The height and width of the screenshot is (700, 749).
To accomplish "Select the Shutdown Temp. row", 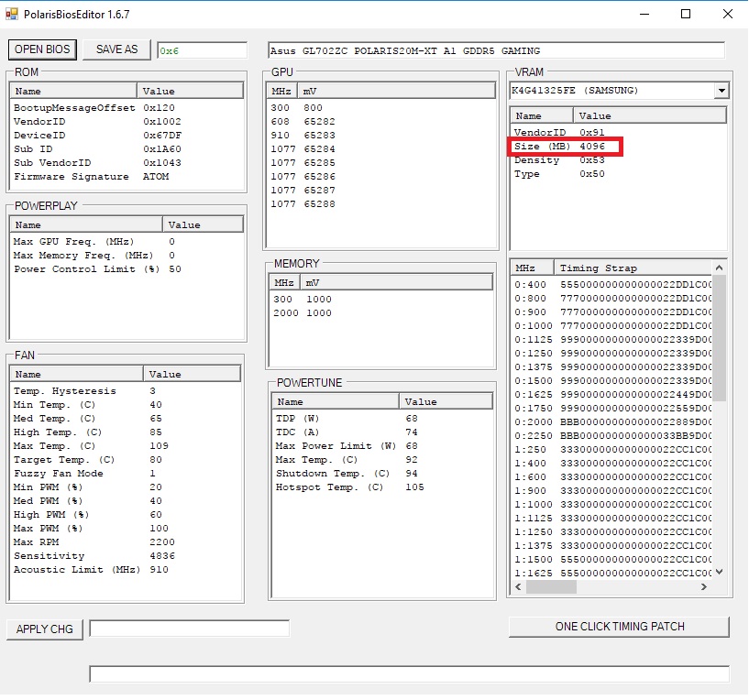I will click(x=382, y=474).
